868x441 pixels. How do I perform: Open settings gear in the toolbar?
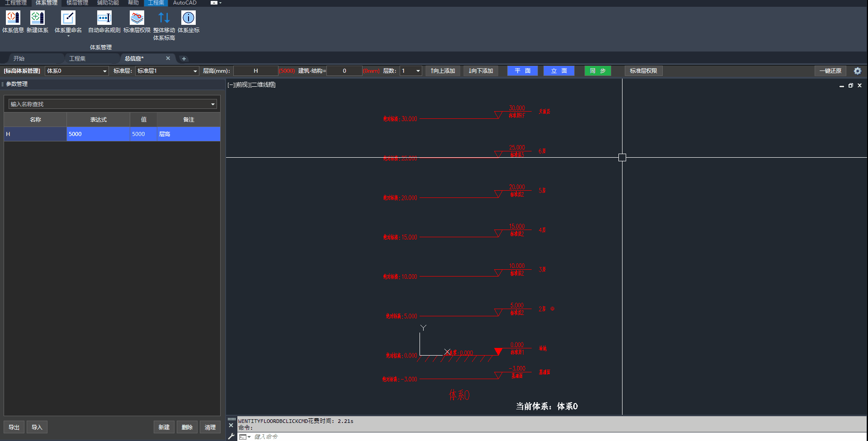857,71
